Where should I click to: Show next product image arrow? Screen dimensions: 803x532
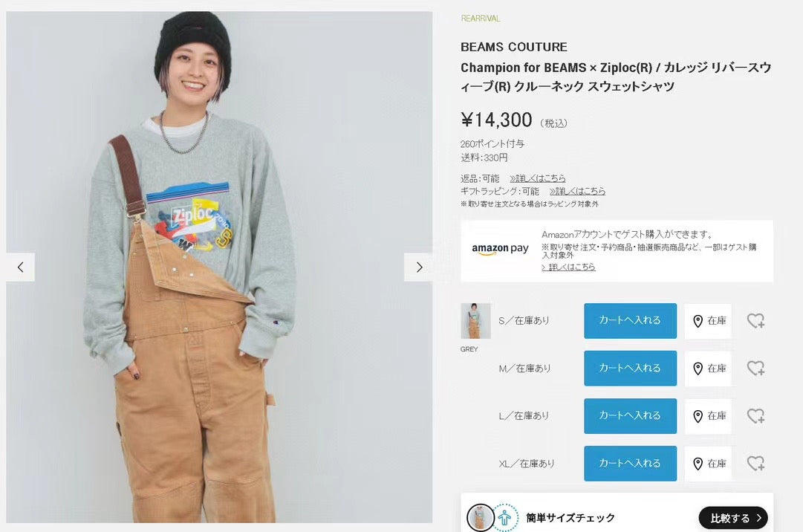coord(419,267)
